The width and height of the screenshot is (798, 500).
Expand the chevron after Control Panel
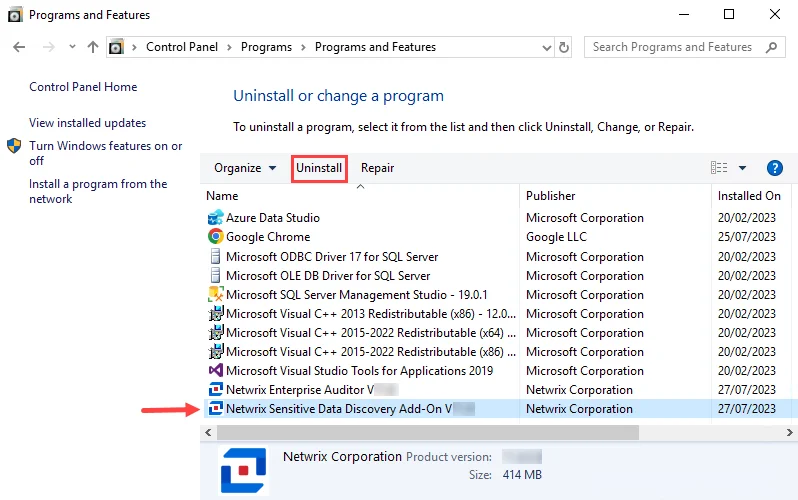click(230, 47)
